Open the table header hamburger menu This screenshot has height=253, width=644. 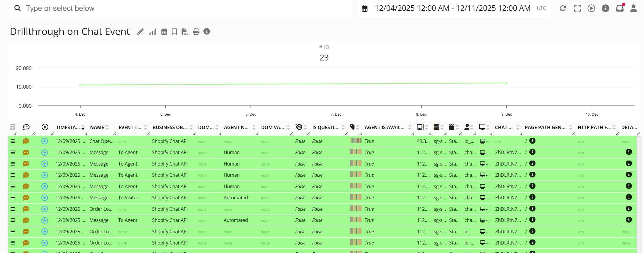pyautogui.click(x=13, y=127)
